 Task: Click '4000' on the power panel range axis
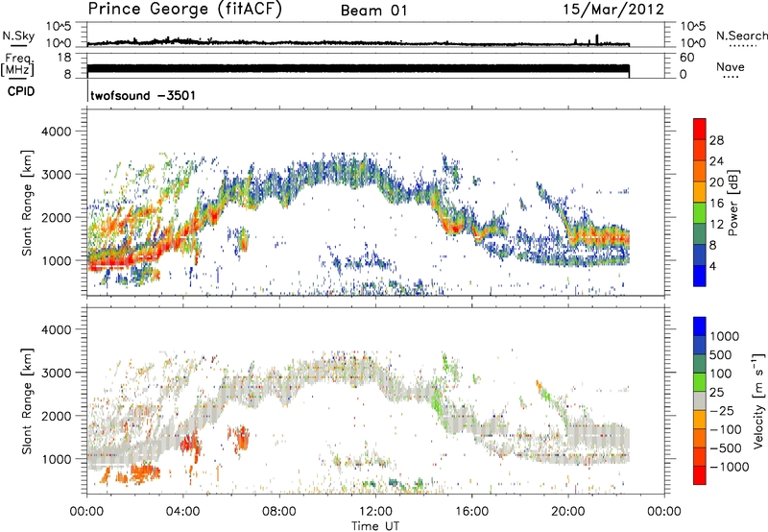[56, 132]
